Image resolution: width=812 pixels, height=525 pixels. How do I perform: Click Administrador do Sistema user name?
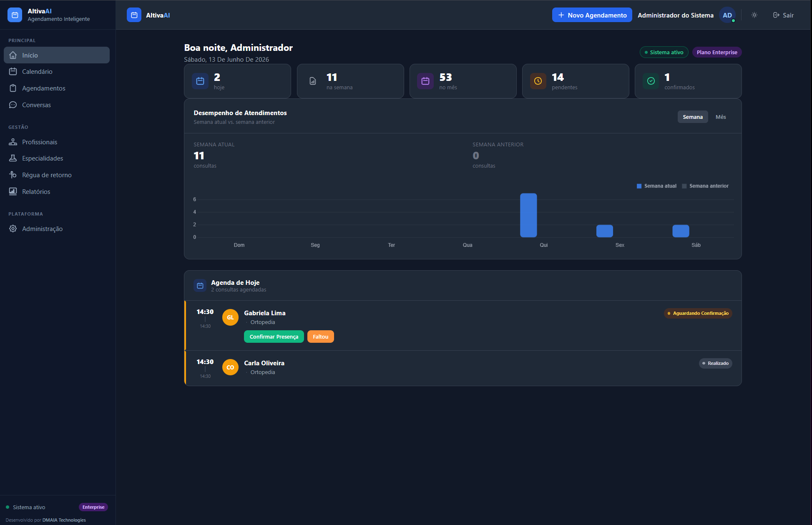[x=676, y=15]
